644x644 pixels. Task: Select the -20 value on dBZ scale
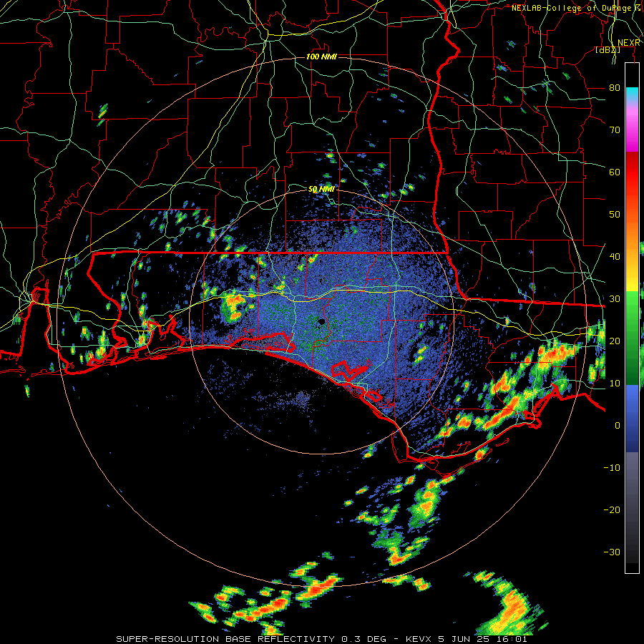coord(612,510)
